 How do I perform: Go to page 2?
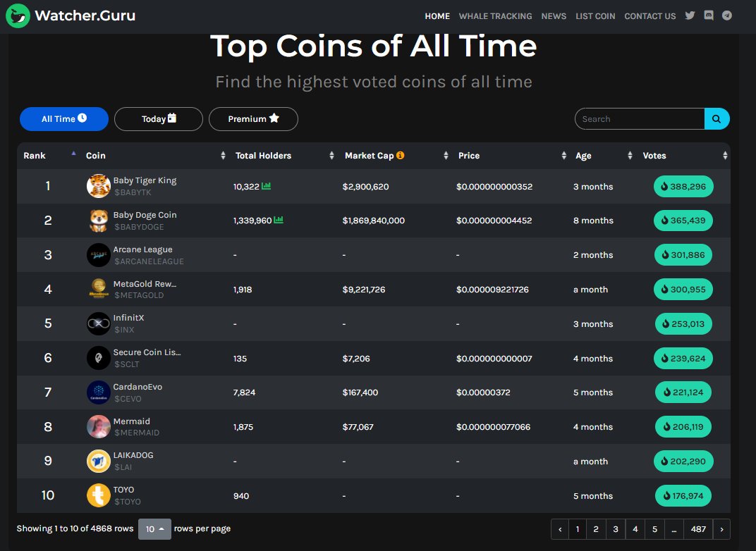596,529
